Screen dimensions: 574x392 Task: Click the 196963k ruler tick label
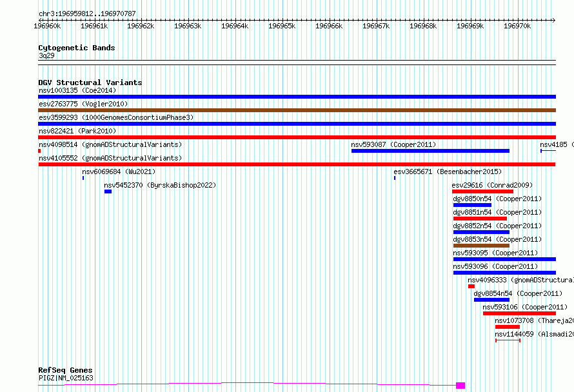point(188,26)
